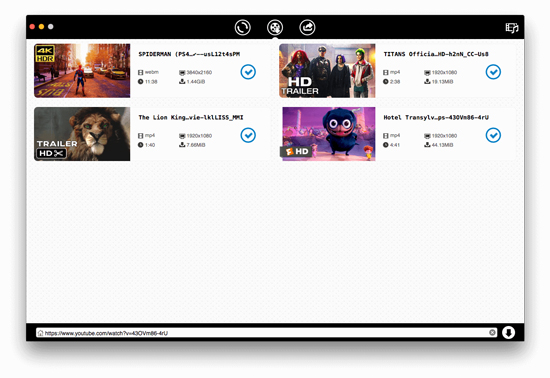The image size is (550, 378).
Task: Click the TITANS Official video title text
Action: [x=436, y=54]
